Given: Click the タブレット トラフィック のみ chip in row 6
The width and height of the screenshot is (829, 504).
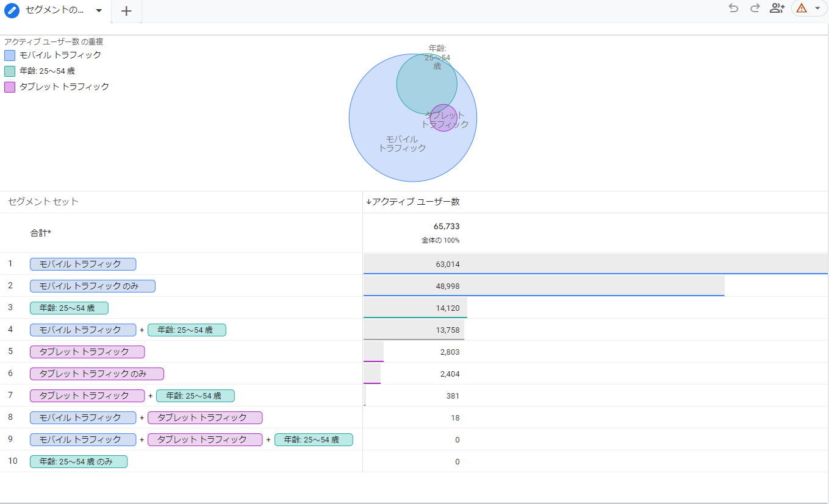Looking at the screenshot, I should 97,374.
